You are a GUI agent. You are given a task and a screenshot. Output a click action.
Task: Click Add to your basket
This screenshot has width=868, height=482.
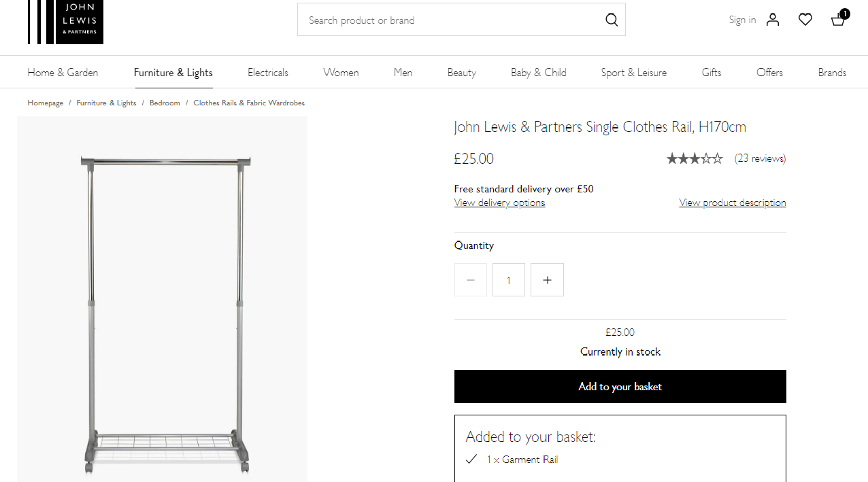pyautogui.click(x=620, y=386)
